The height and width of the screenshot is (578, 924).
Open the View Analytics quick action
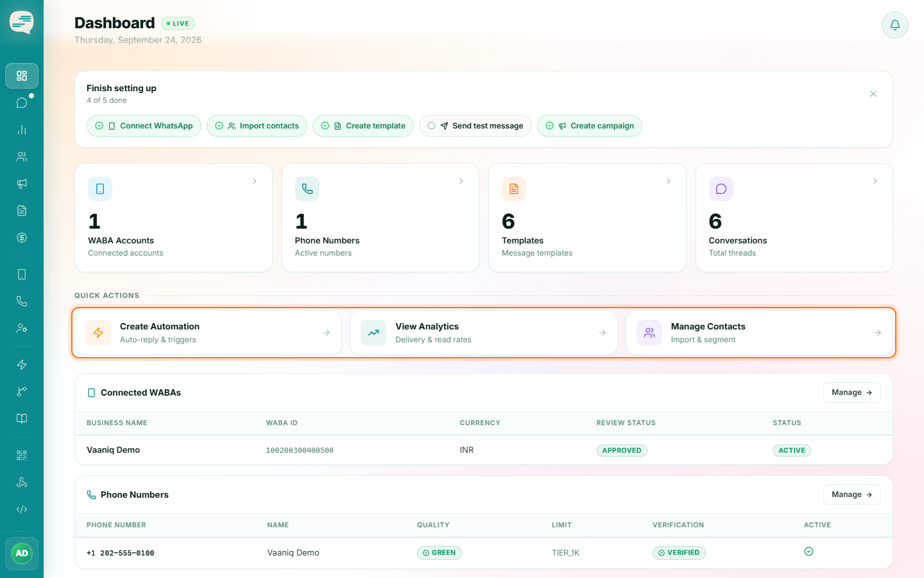484,333
